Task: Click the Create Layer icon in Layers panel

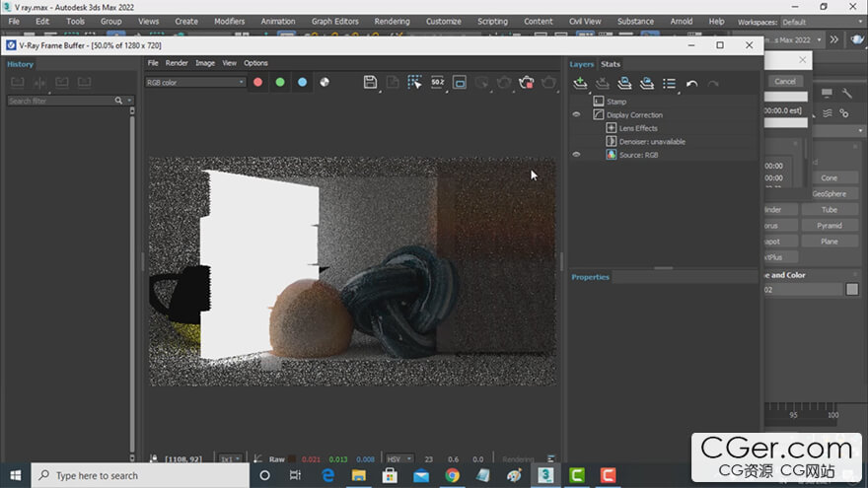Action: [580, 84]
